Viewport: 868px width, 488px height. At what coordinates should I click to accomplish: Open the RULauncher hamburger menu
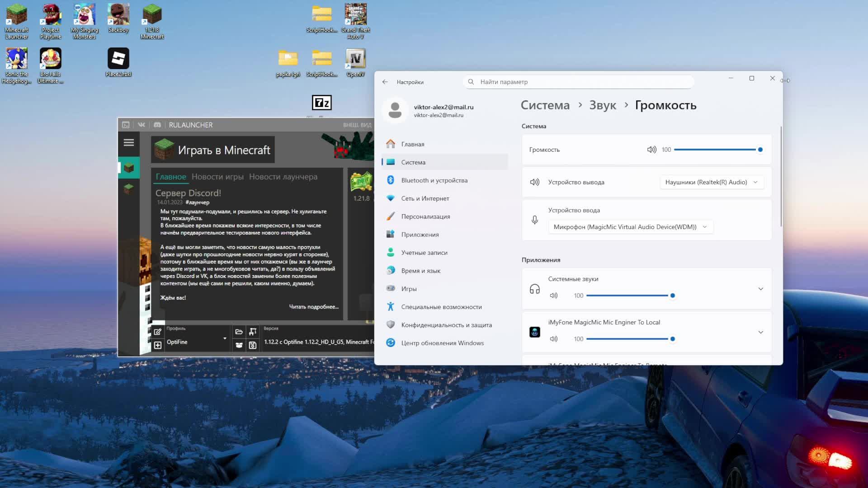click(x=128, y=143)
